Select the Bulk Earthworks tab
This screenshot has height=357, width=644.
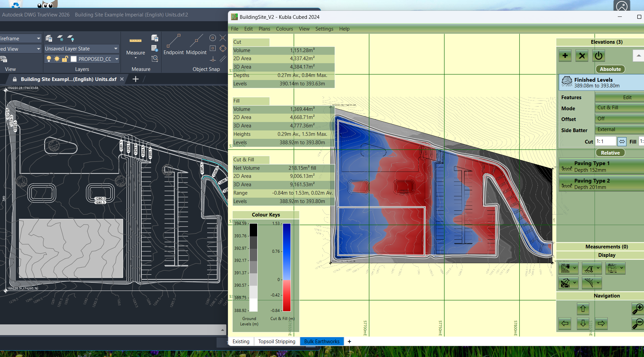(x=322, y=342)
